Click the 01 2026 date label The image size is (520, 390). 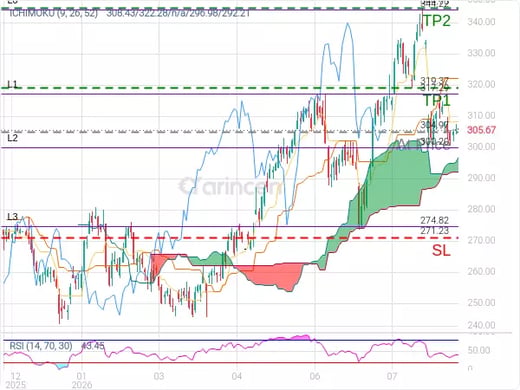click(82, 381)
